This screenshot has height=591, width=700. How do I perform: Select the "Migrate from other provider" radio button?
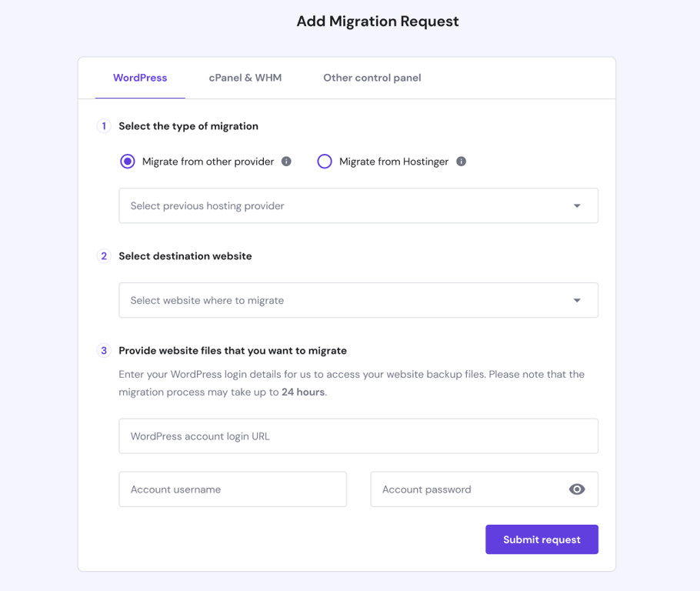pos(127,162)
